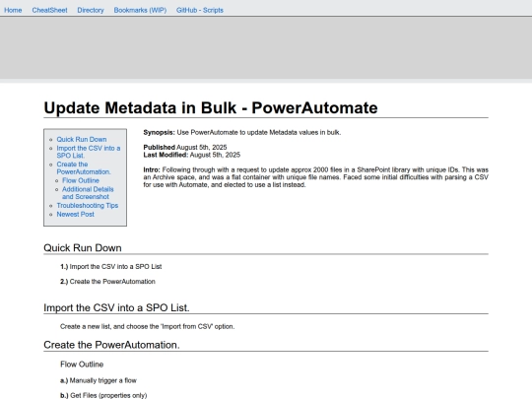
Task: Go to the Directory page
Action: (91, 10)
